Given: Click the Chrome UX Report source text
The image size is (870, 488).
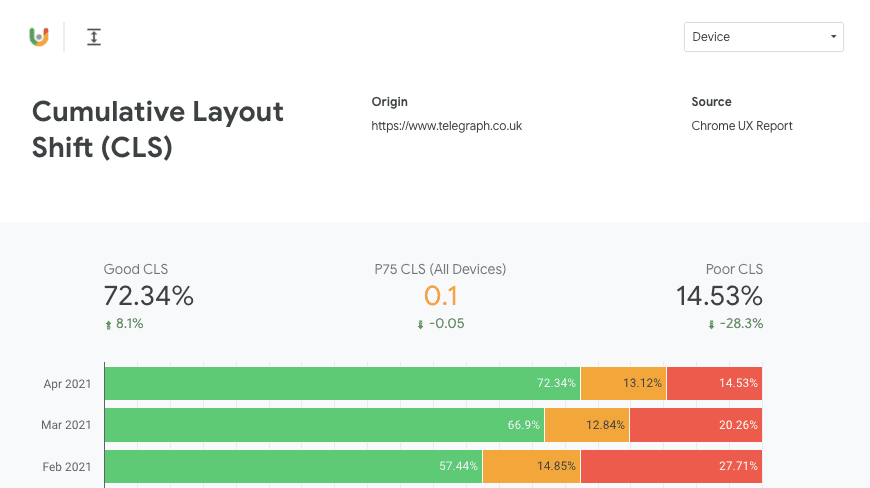Looking at the screenshot, I should click(741, 126).
